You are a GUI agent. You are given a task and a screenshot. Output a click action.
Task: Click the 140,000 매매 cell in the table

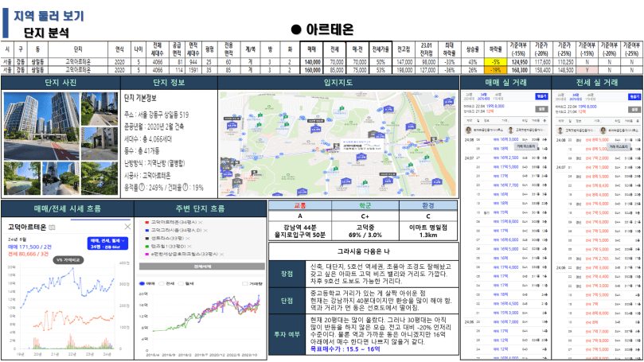point(312,62)
